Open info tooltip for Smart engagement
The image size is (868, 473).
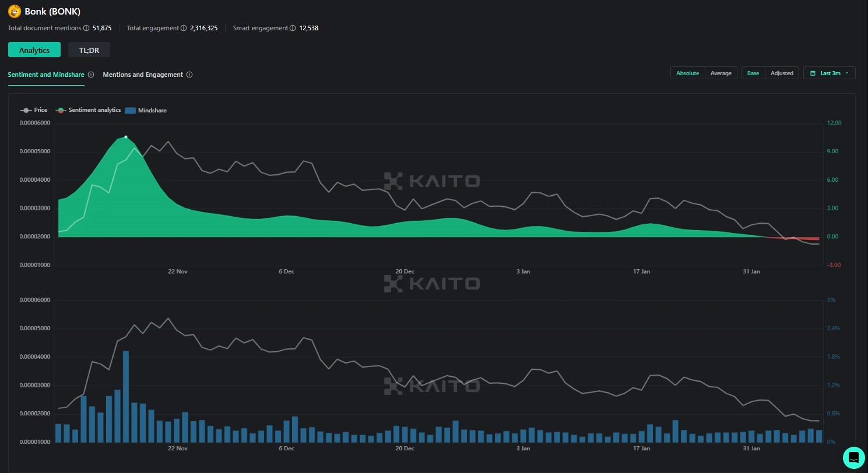pyautogui.click(x=293, y=28)
